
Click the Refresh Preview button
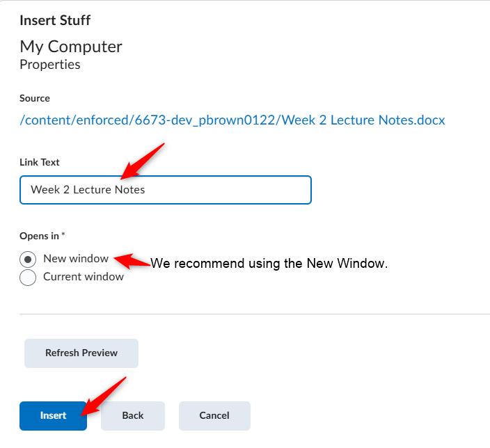[x=81, y=353]
